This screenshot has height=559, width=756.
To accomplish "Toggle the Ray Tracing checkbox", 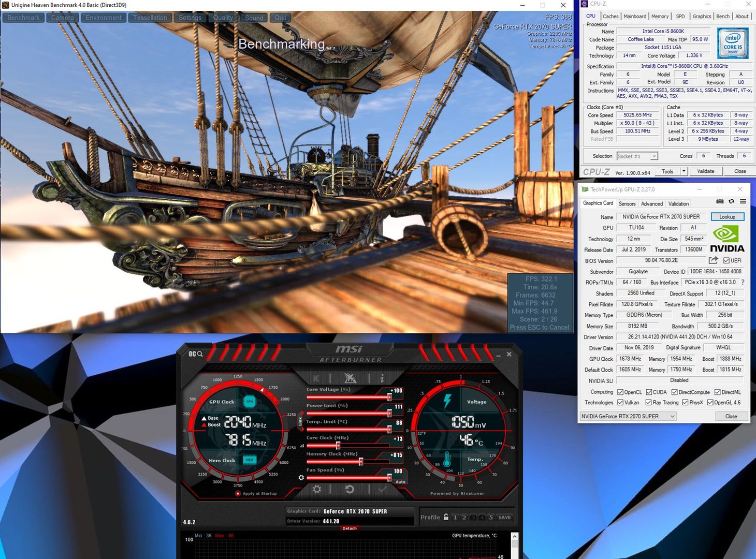I will pos(648,402).
